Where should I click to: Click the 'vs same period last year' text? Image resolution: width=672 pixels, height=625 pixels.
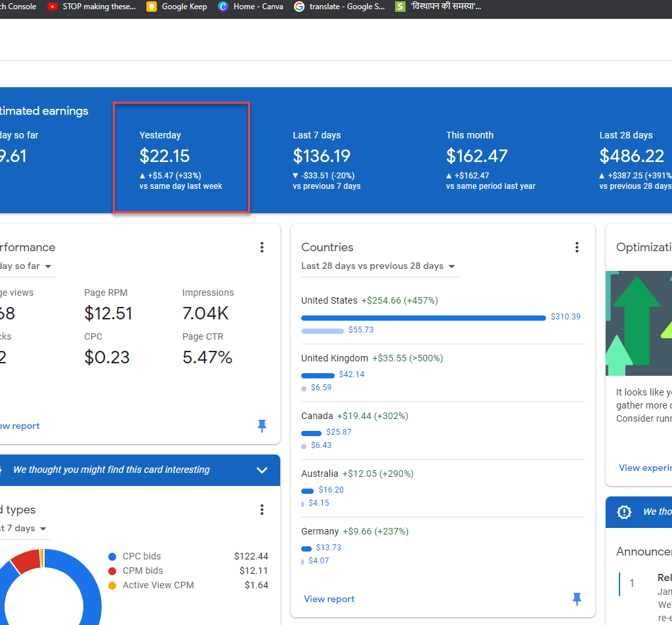pyautogui.click(x=491, y=186)
